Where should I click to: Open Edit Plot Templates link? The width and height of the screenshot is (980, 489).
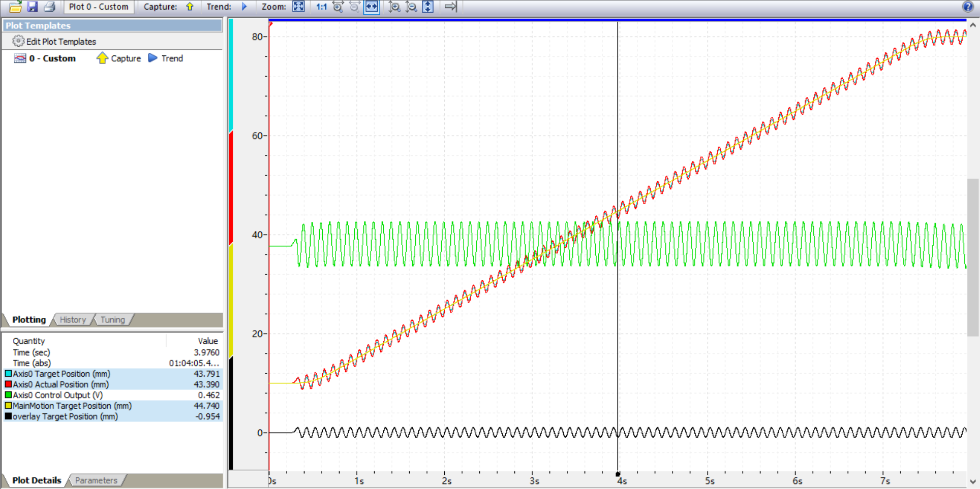point(61,42)
